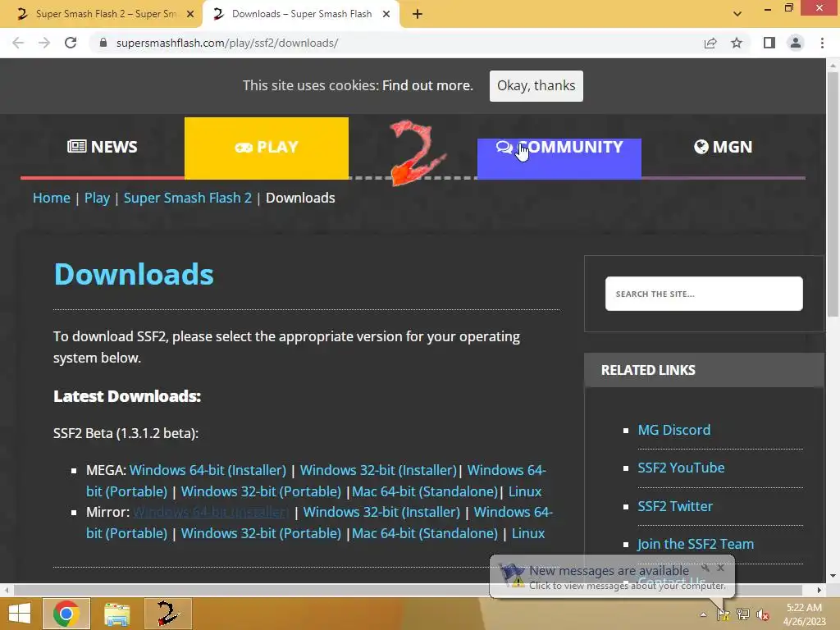Expand the tab search dropdown

[x=737, y=15]
